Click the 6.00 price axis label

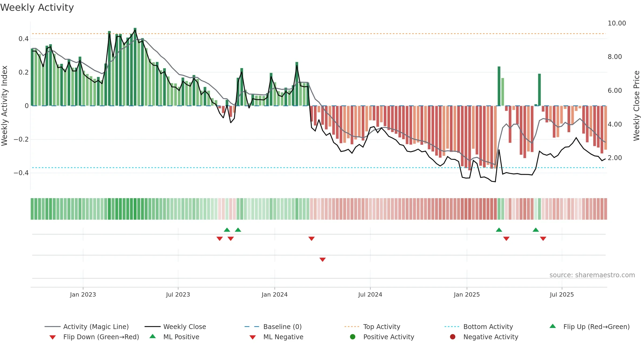click(614, 91)
